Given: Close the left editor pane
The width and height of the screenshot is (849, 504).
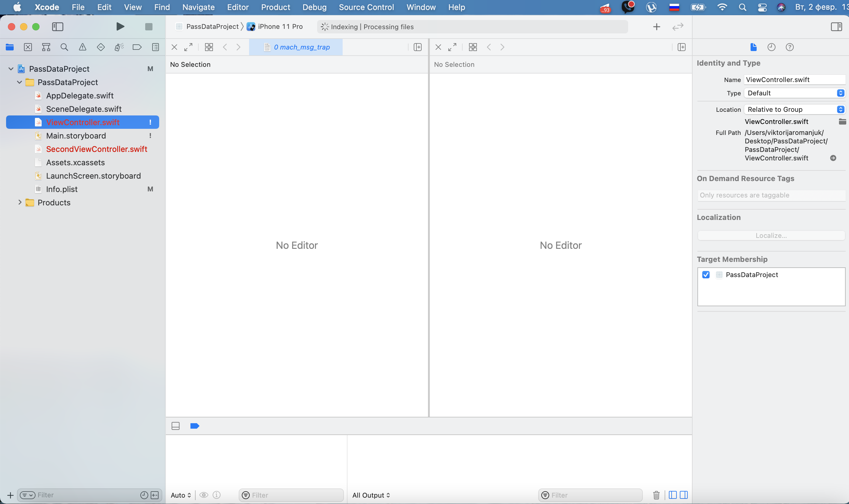Looking at the screenshot, I should click(174, 47).
